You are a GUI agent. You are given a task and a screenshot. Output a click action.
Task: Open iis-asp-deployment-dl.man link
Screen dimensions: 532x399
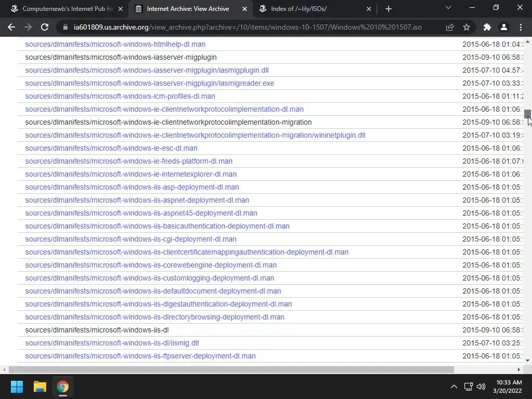click(132, 187)
